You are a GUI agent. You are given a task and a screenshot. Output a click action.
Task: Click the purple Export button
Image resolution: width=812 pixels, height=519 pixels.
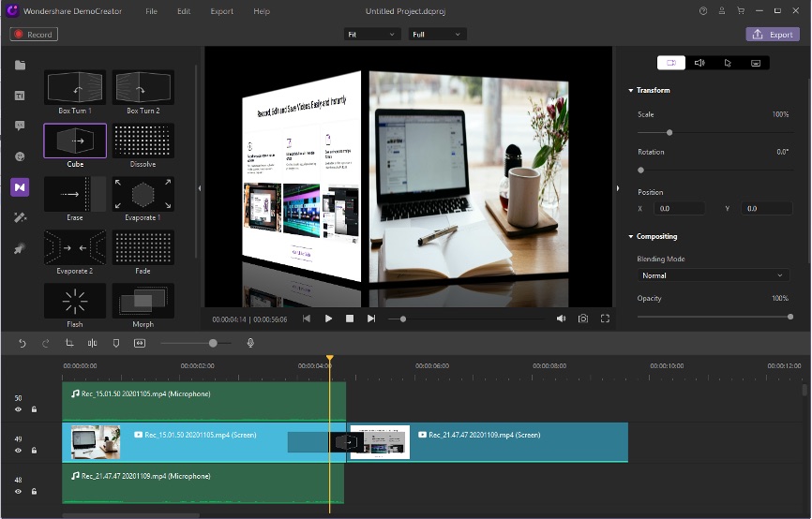pyautogui.click(x=773, y=35)
